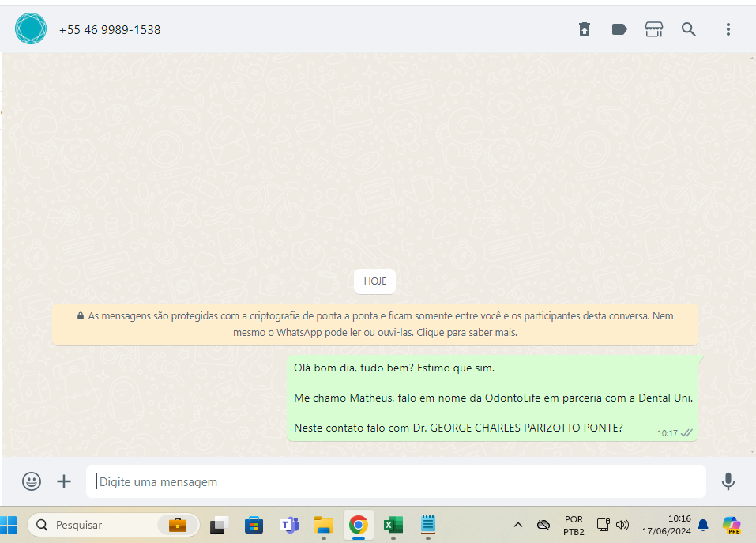Check the 10:17 message delivery ticks

[x=686, y=433]
